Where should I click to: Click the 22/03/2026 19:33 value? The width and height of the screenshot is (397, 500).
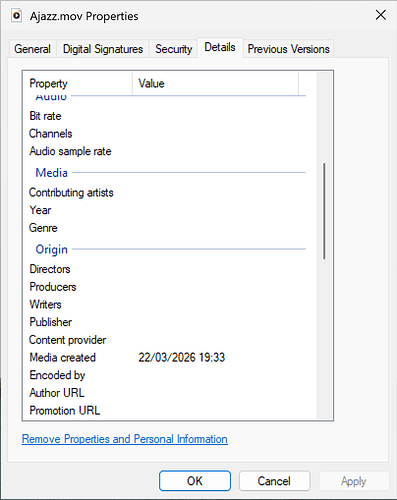[182, 357]
